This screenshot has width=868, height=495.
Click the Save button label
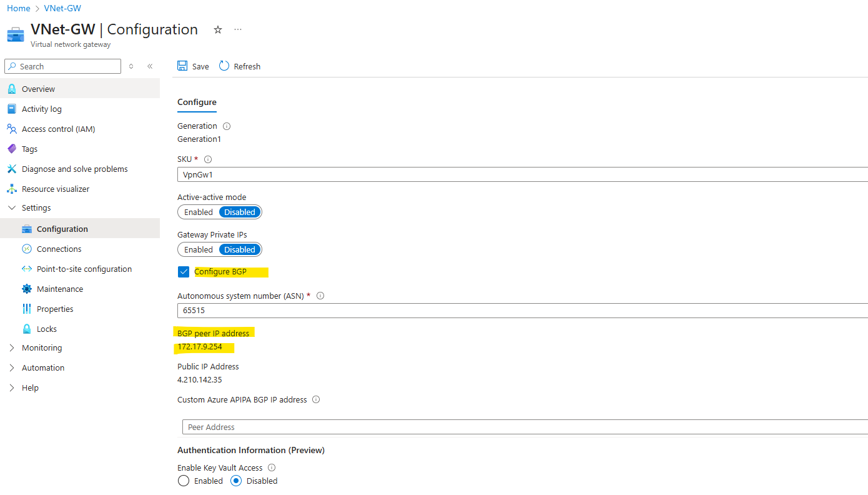[x=200, y=66]
